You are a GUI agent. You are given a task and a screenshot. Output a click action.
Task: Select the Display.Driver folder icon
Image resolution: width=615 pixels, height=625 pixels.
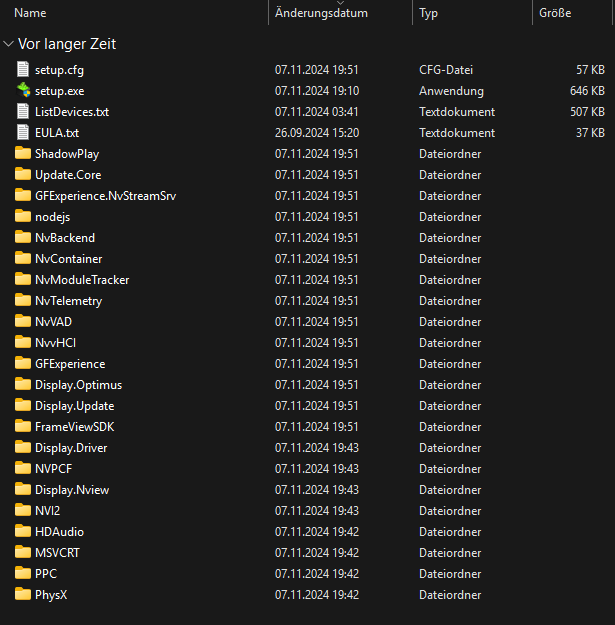(23, 448)
